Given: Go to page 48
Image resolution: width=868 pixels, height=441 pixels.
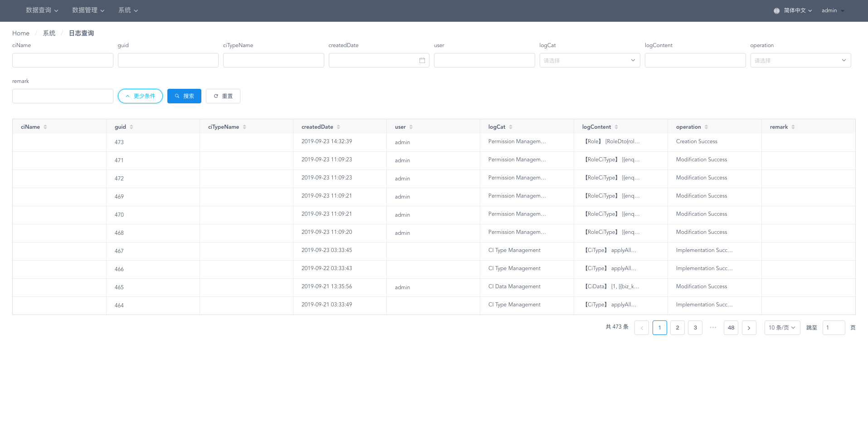Looking at the screenshot, I should pyautogui.click(x=731, y=328).
